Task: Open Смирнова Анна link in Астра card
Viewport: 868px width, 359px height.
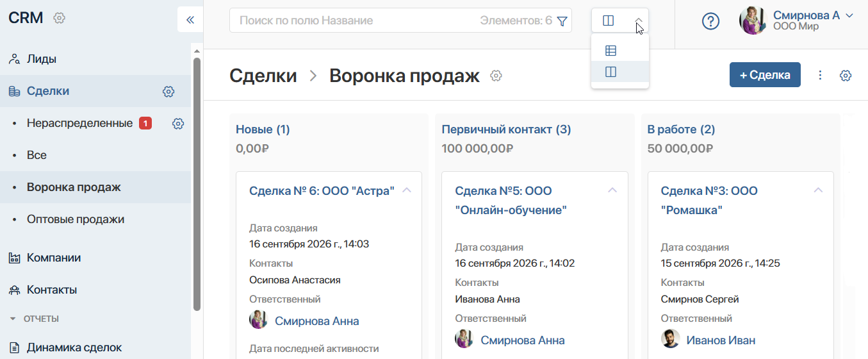Action: coord(316,321)
